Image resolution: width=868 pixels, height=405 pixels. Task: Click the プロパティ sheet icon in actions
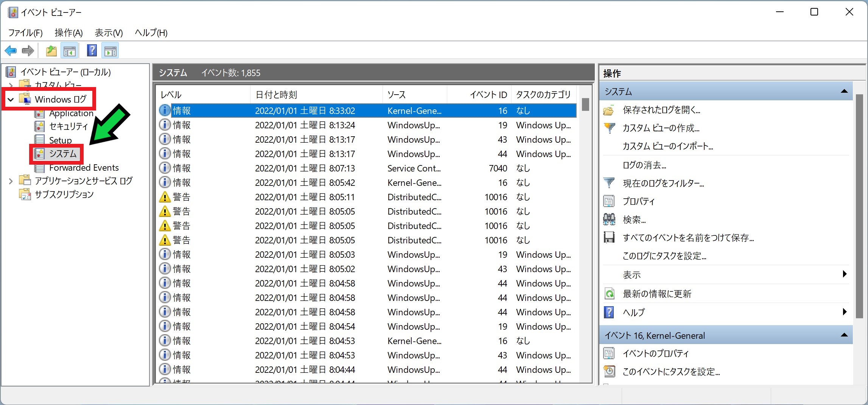pos(609,201)
